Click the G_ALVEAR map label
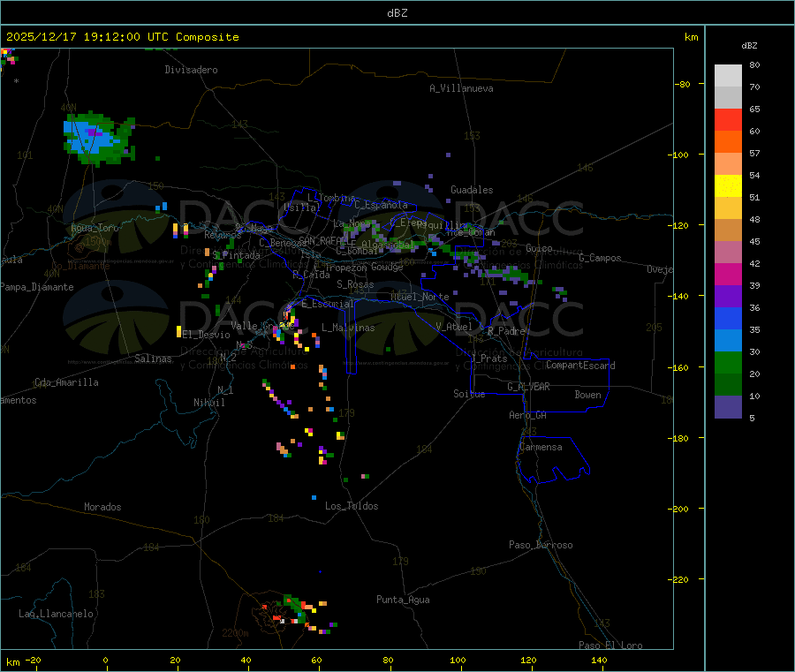Screen dimensions: 795x672 tap(528, 387)
